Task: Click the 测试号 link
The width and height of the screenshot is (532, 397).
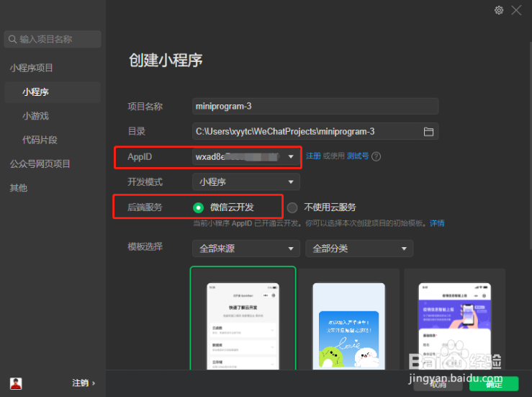Action: pyautogui.click(x=358, y=156)
